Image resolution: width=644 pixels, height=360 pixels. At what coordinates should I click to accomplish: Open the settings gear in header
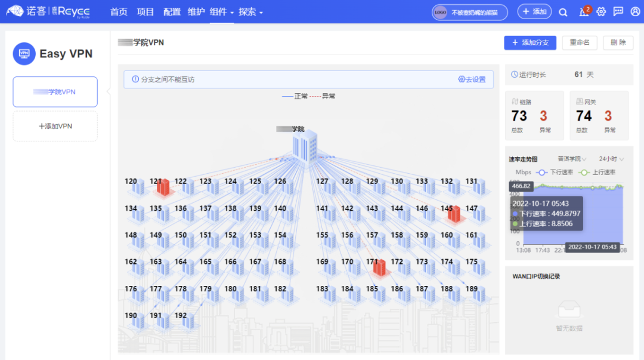(601, 11)
